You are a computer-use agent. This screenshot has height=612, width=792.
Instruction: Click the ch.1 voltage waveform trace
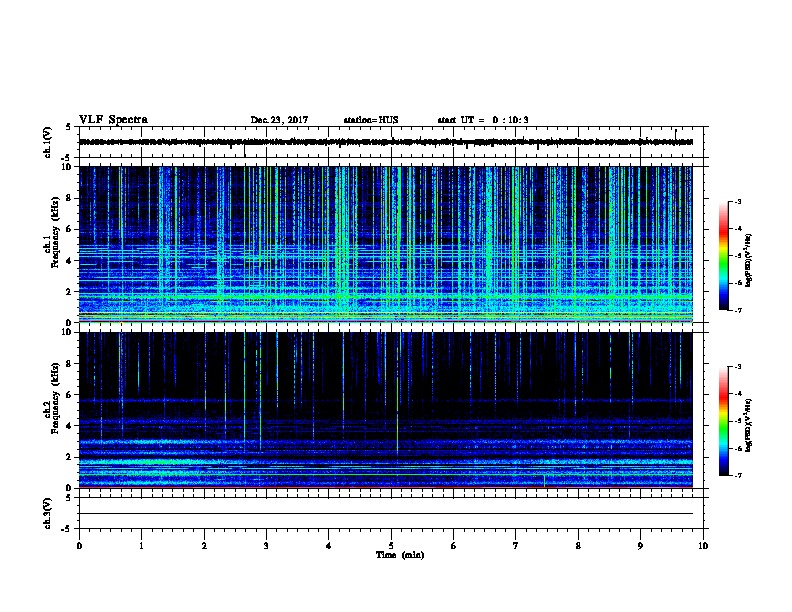point(385,142)
